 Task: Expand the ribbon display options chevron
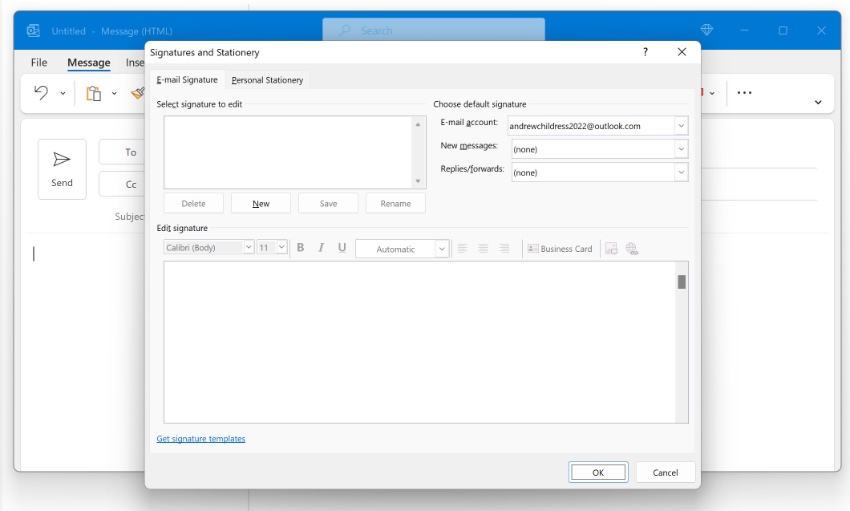tap(817, 102)
